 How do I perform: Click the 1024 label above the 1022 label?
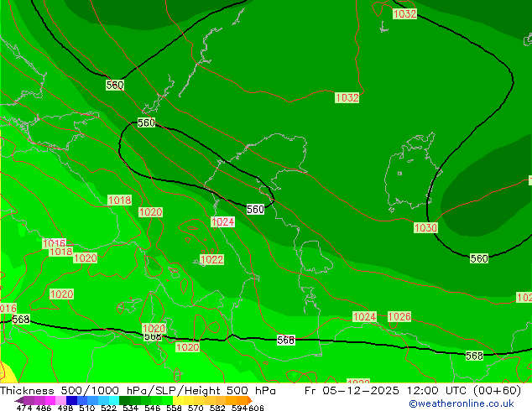click(x=222, y=221)
